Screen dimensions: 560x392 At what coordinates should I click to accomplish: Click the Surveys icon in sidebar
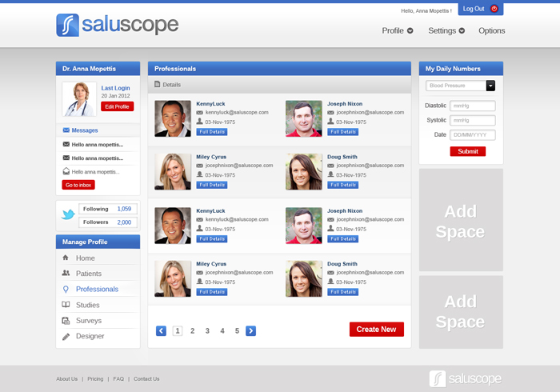66,321
